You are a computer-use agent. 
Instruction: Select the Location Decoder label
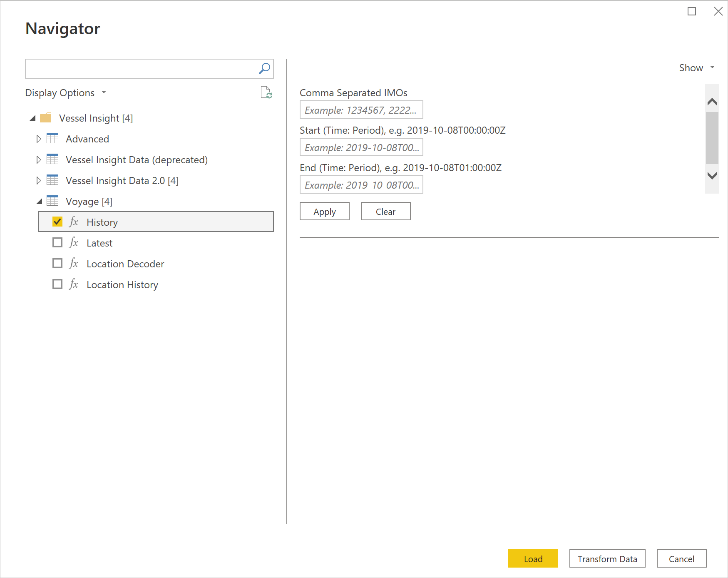click(125, 264)
